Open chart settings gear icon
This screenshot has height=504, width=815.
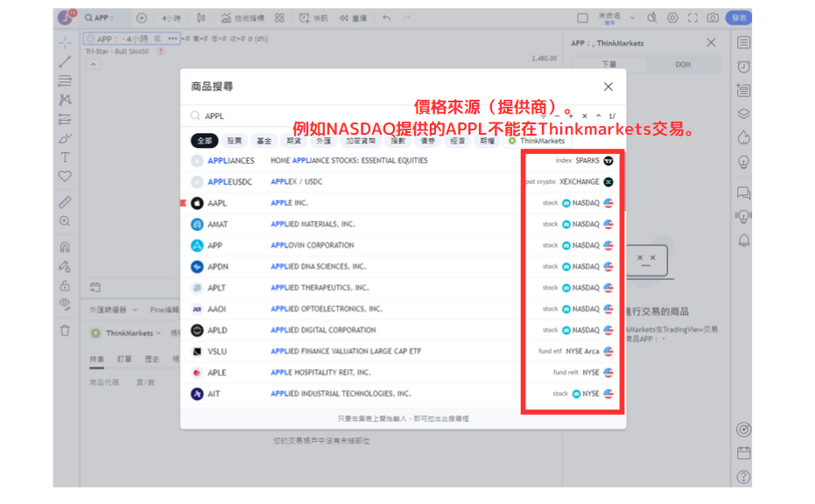point(672,17)
